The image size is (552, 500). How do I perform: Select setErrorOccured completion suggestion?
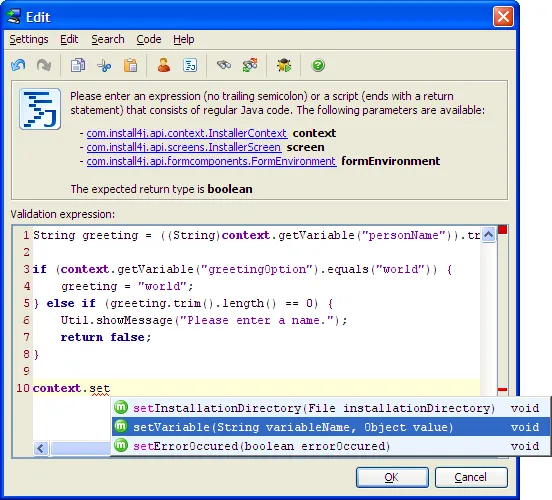coord(331,446)
